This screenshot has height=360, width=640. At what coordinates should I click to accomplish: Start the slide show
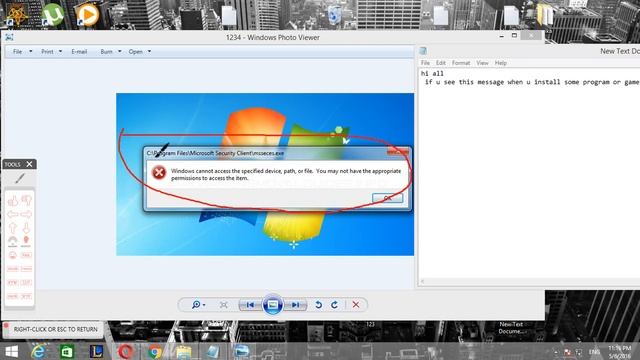tap(273, 304)
